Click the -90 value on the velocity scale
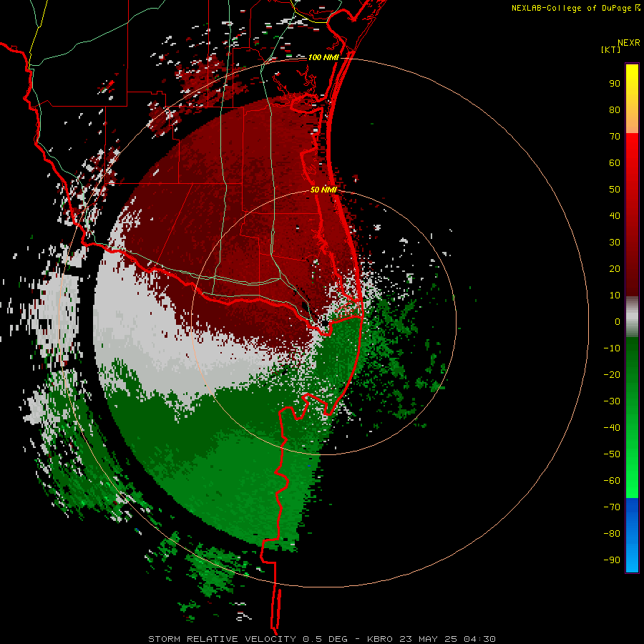The image size is (644, 644). point(612,560)
